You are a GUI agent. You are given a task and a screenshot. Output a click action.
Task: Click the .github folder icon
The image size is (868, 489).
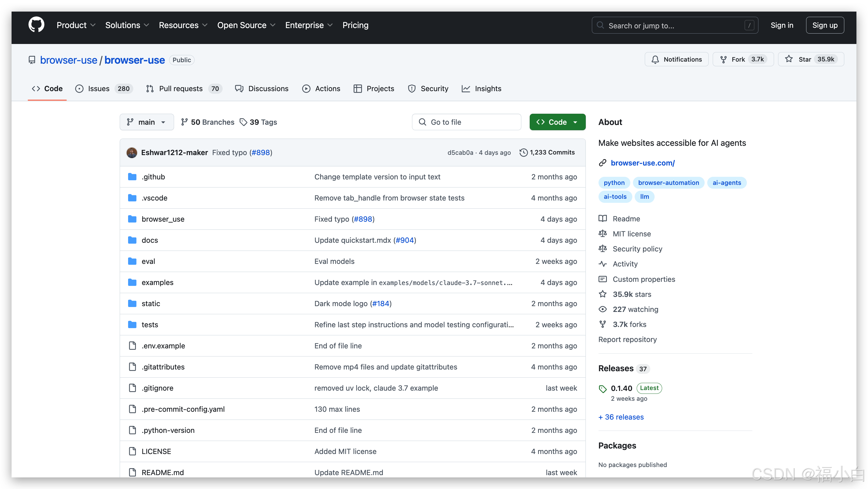pyautogui.click(x=132, y=177)
